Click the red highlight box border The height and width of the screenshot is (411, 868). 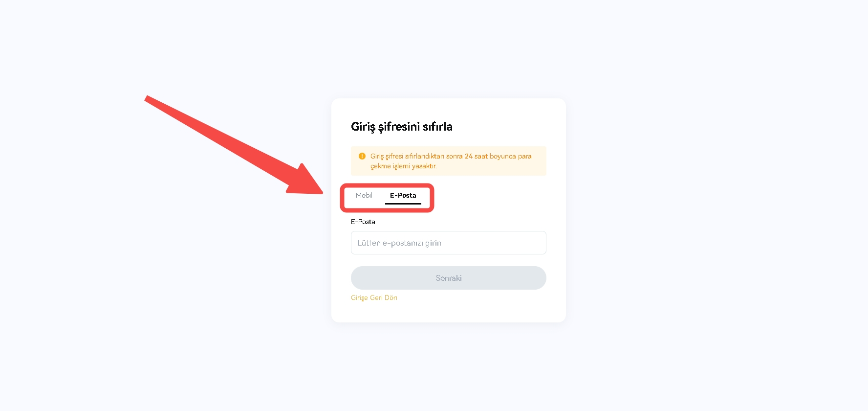tap(433, 198)
